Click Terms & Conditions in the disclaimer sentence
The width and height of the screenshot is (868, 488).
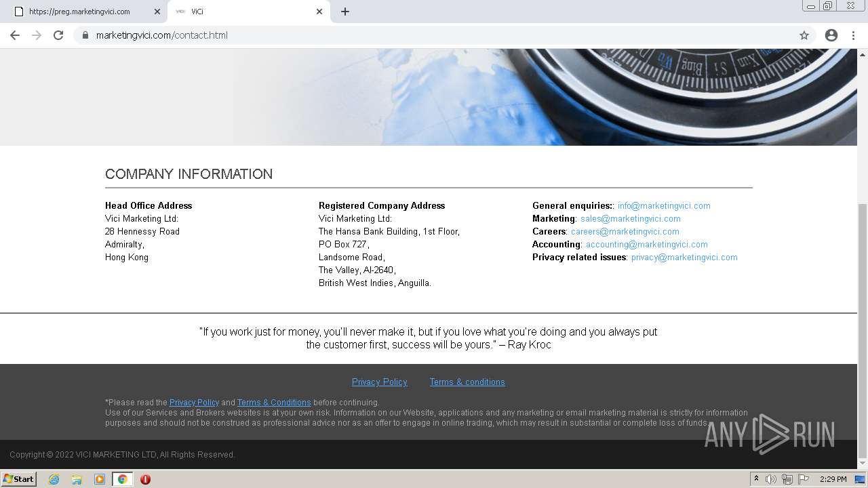tap(274, 402)
